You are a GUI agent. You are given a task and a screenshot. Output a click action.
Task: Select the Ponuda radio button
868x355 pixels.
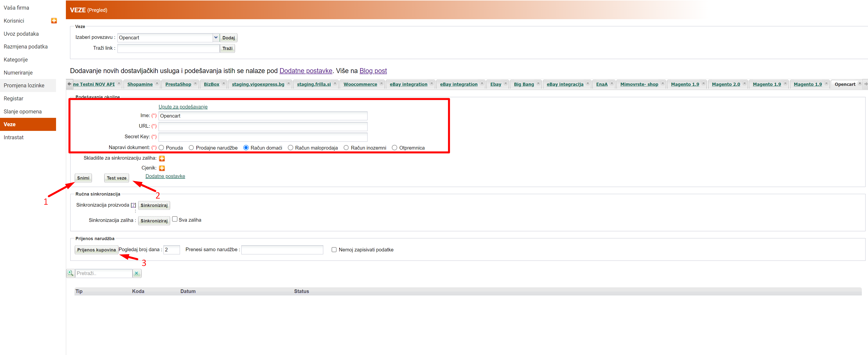pyautogui.click(x=162, y=148)
